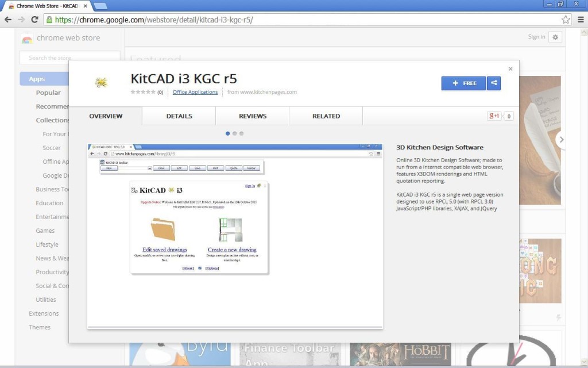Screen dimensions: 588x368
Task: Click the KitCAD screenshot preview image
Action: click(x=235, y=236)
